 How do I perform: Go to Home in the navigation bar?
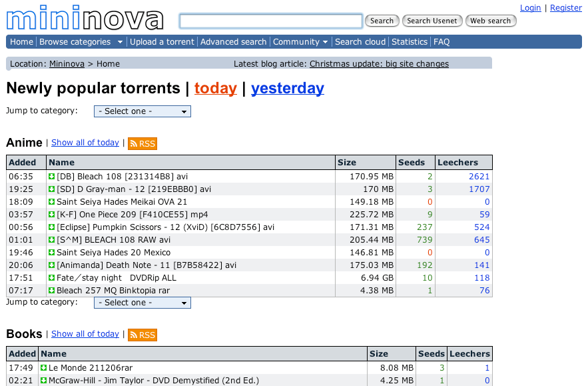click(22, 42)
